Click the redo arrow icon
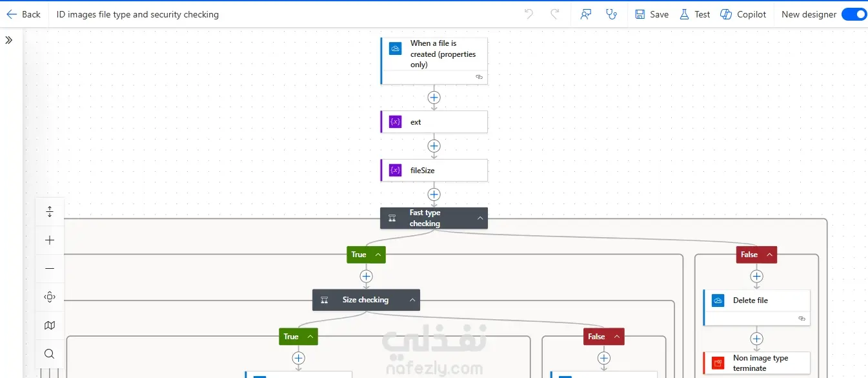The image size is (868, 378). click(555, 14)
